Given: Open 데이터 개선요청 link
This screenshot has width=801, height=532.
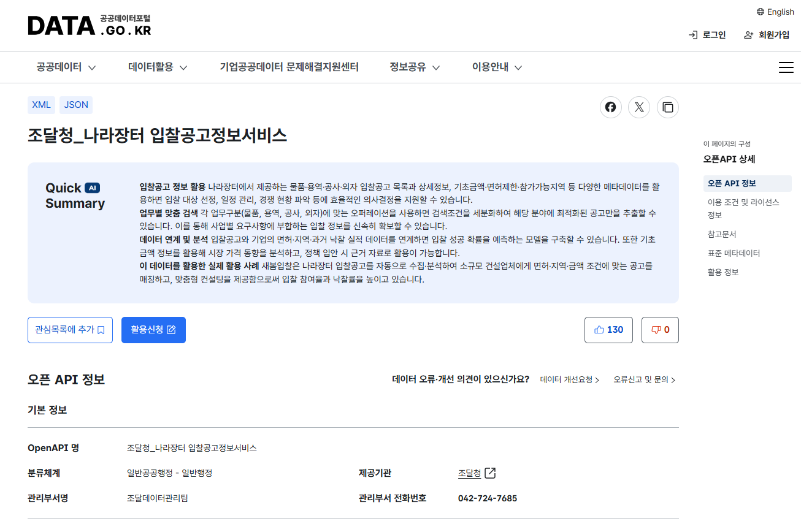Looking at the screenshot, I should click(570, 380).
